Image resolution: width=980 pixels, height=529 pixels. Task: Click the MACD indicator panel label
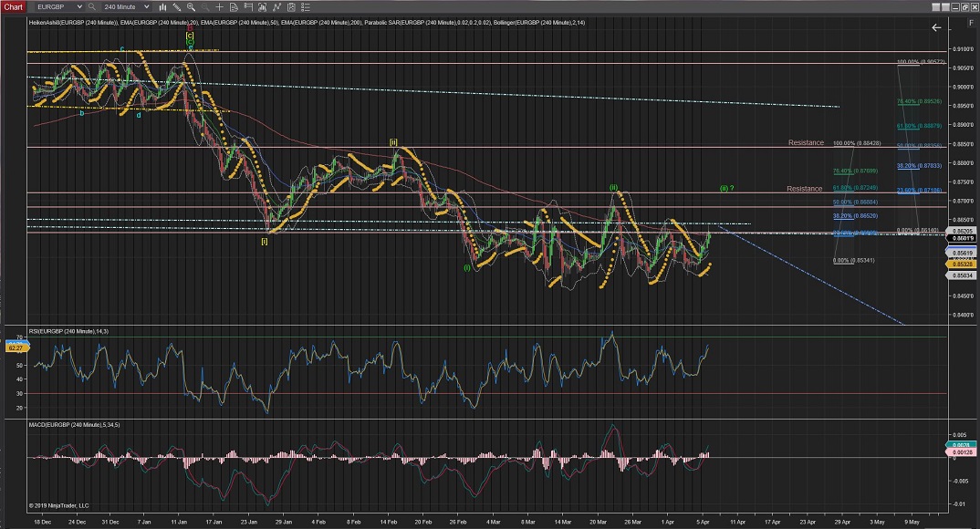click(x=74, y=425)
